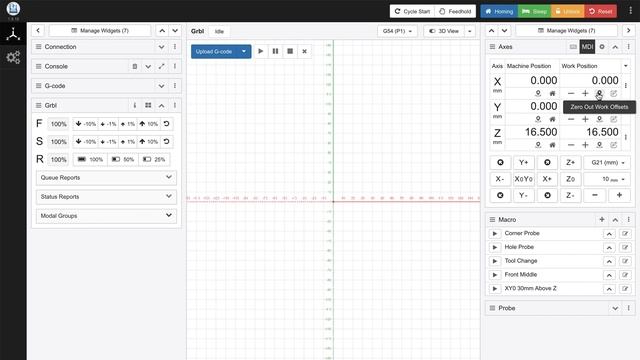Reset feed override with F row reset icon

(x=166, y=124)
